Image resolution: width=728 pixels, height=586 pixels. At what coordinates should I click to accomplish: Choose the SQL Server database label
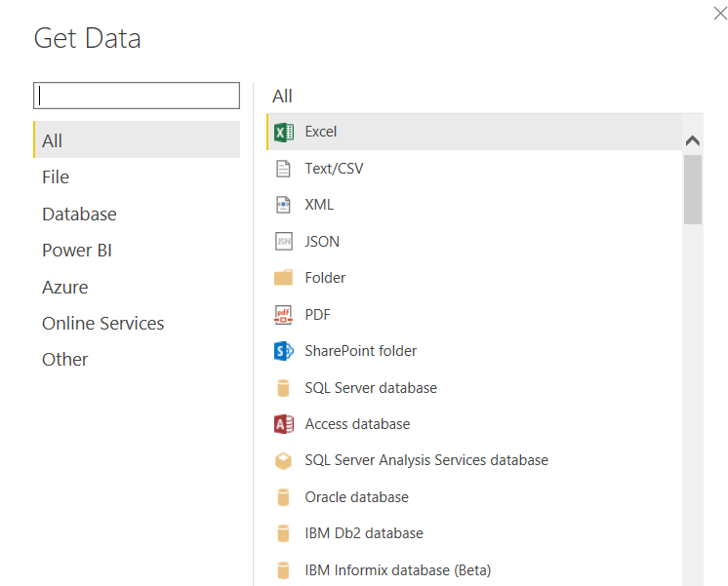[x=371, y=388]
